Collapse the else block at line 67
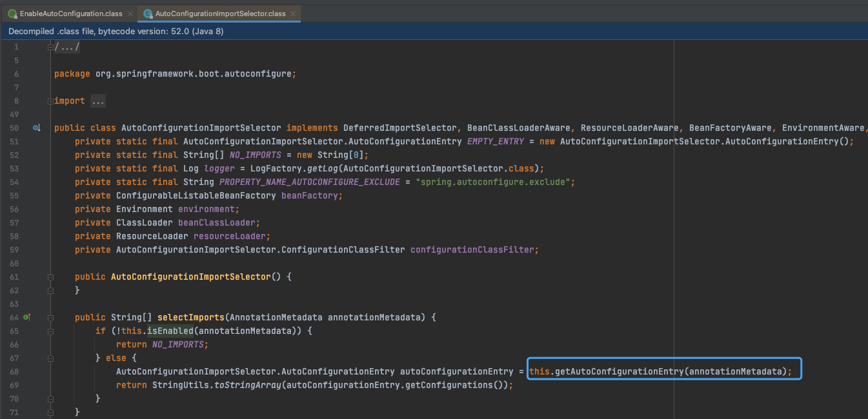Image resolution: width=868 pixels, height=419 pixels. coord(50,358)
